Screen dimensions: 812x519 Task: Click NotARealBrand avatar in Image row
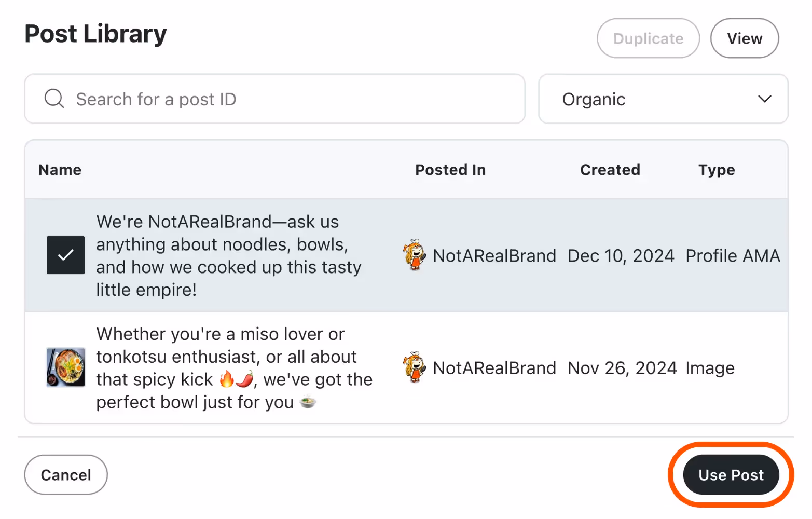pyautogui.click(x=415, y=367)
